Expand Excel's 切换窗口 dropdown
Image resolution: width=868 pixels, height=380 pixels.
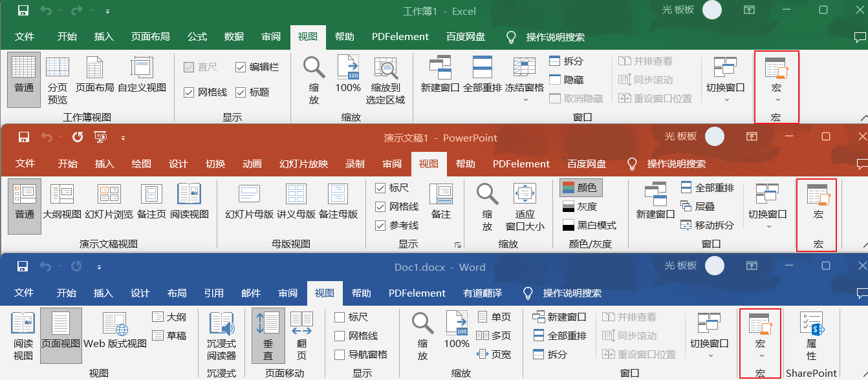726,100
